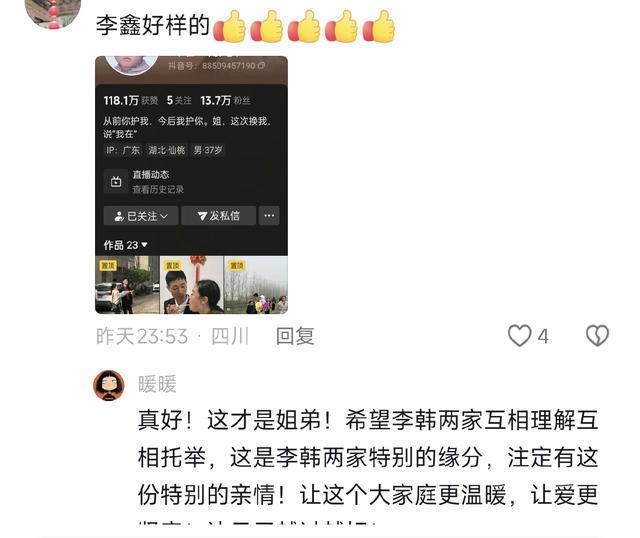View the 5 关注 following list
Image resolution: width=640 pixels, height=538 pixels.
pos(179,100)
